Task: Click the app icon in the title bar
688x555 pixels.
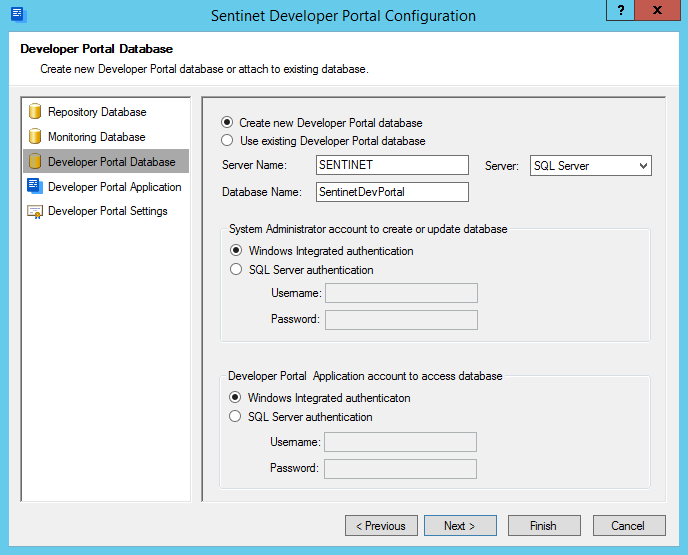Action: pyautogui.click(x=18, y=14)
